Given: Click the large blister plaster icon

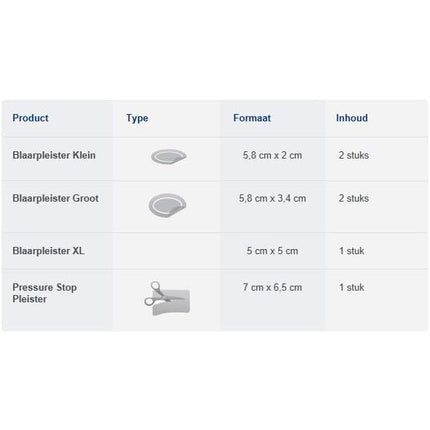Looking at the screenshot, I should point(167,205).
